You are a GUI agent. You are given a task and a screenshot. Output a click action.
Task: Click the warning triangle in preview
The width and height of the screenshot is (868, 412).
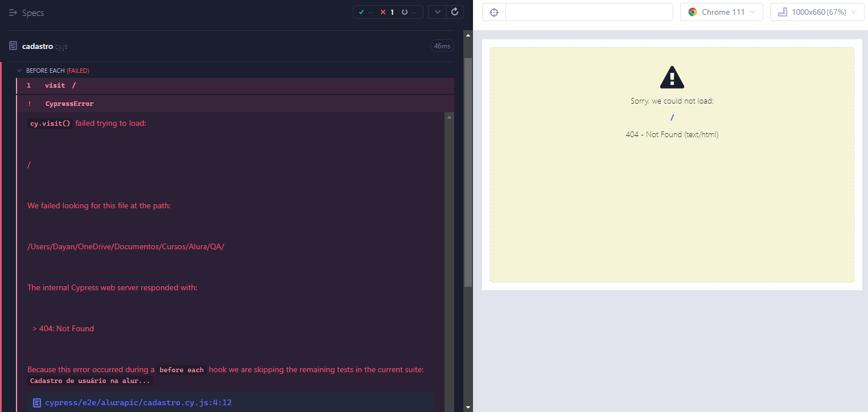click(x=672, y=77)
